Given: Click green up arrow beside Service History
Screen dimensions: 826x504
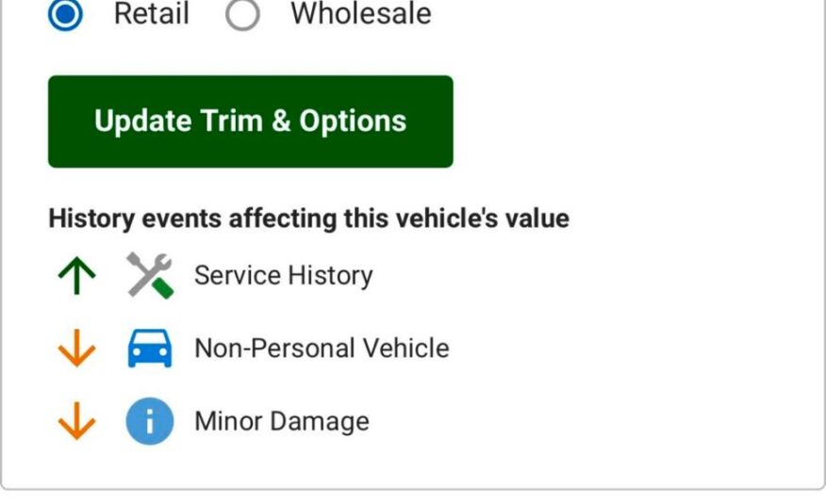Looking at the screenshot, I should pyautogui.click(x=76, y=276).
